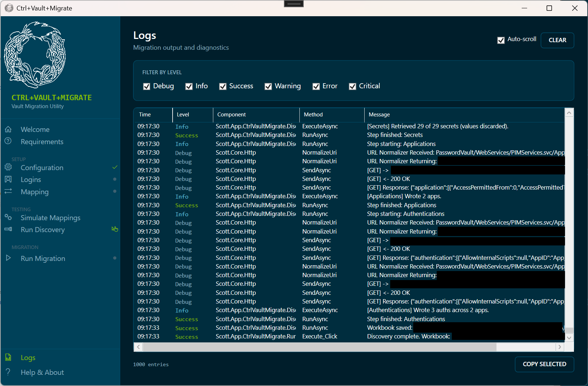
Task: Open Simulate Mappings
Action: point(50,218)
